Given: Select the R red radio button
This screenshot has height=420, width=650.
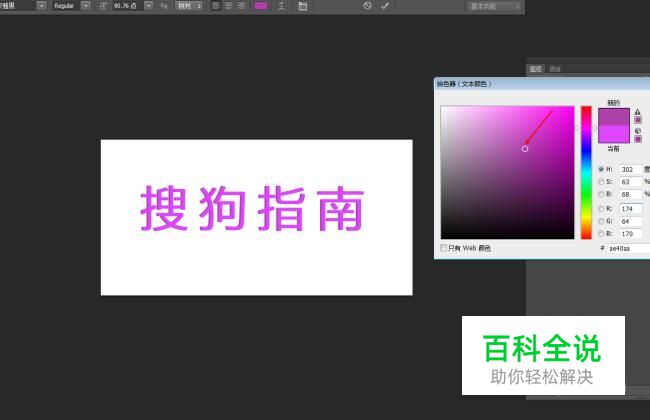Looking at the screenshot, I should click(x=601, y=209).
